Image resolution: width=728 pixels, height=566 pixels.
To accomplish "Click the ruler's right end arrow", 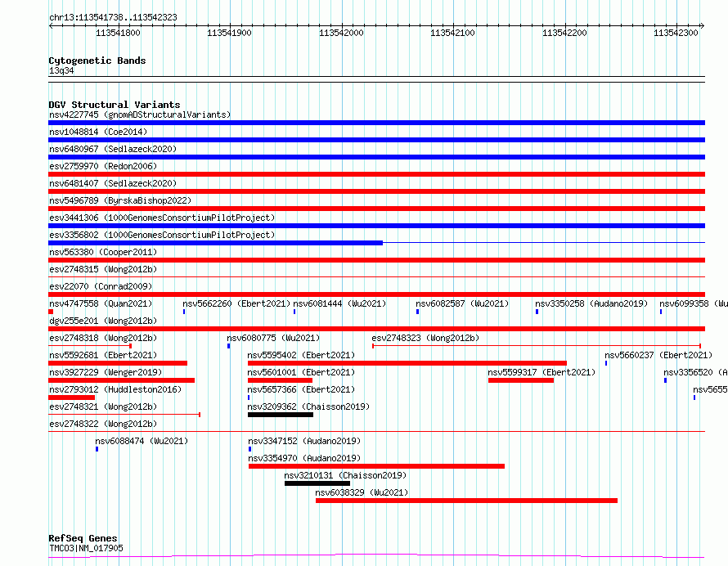I will 703,26.
